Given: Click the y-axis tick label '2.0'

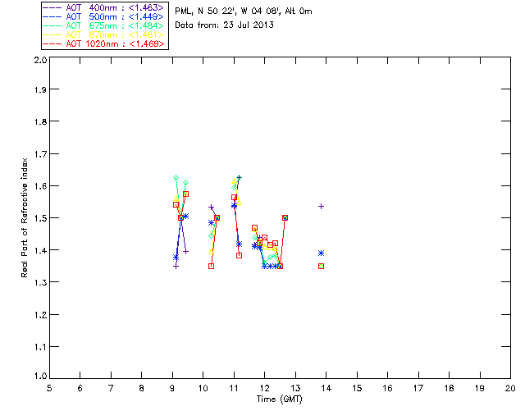Looking at the screenshot, I should click(x=40, y=60).
